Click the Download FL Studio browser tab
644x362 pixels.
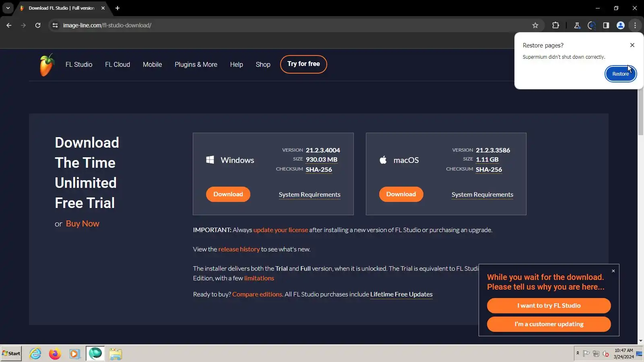click(x=62, y=8)
